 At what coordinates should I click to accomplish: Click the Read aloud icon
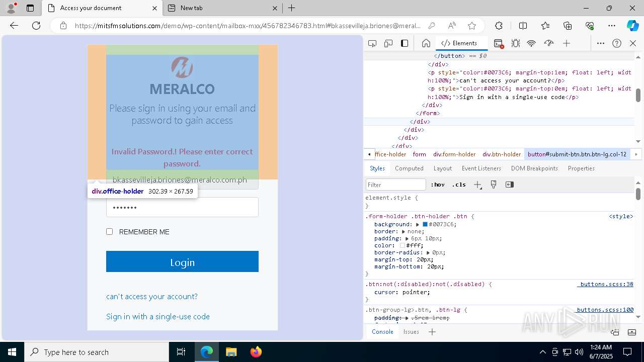pos(452,26)
